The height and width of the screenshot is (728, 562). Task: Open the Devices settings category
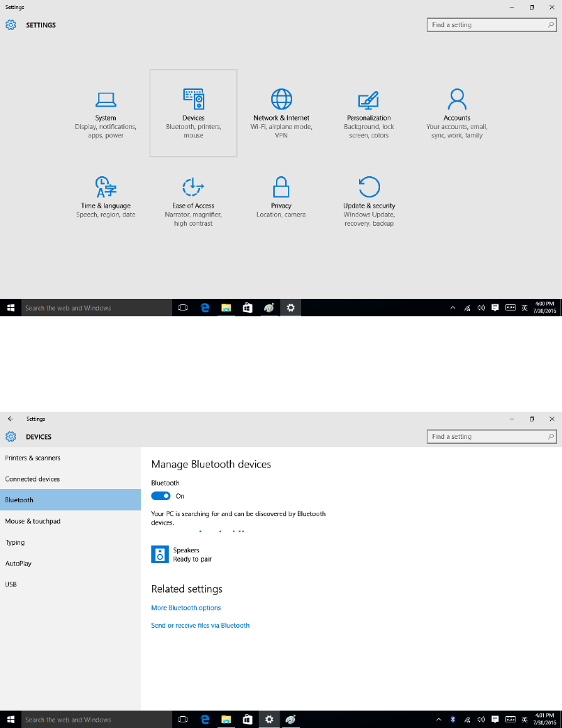(x=193, y=114)
